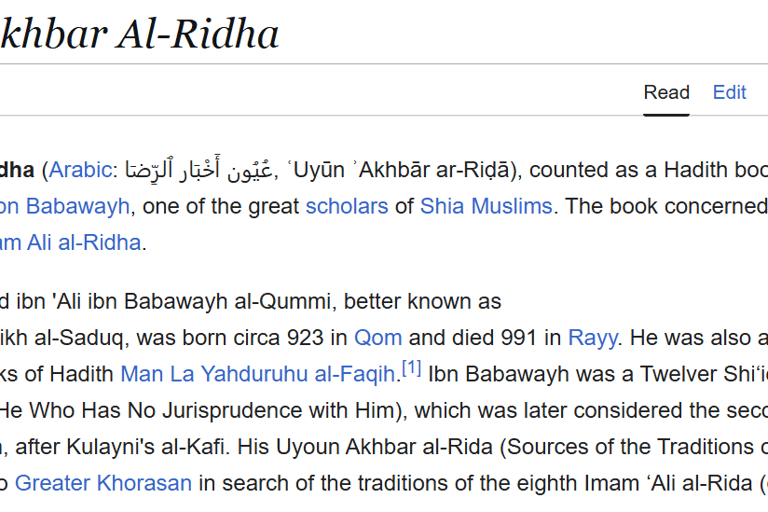This screenshot has width=768, height=512.
Task: Open the Arabic language link
Action: [x=80, y=170]
